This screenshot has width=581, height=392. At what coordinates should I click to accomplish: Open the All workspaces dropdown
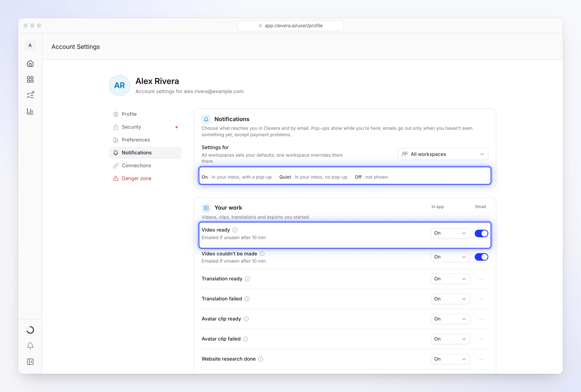pyautogui.click(x=443, y=154)
